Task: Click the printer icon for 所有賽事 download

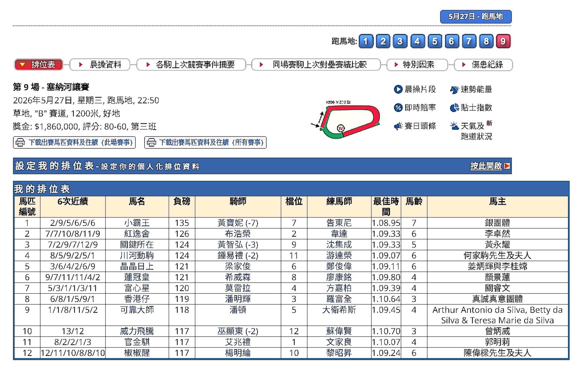Action: point(151,142)
